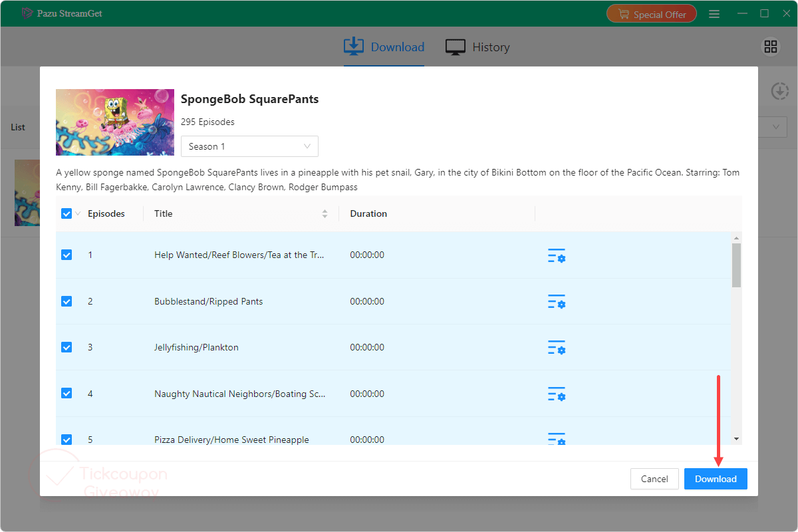Switch to the Download tab
Screen dimensions: 798x532
click(x=384, y=47)
